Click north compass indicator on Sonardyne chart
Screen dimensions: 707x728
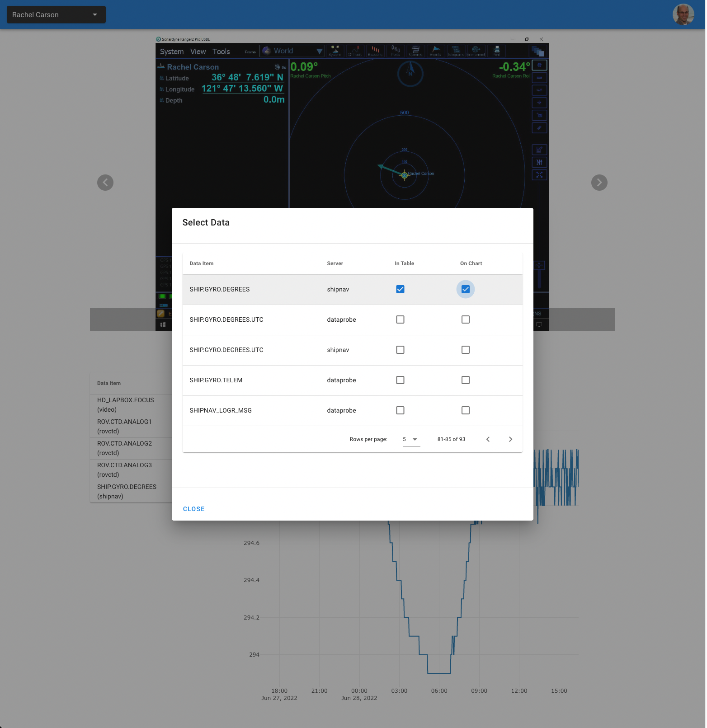[410, 73]
